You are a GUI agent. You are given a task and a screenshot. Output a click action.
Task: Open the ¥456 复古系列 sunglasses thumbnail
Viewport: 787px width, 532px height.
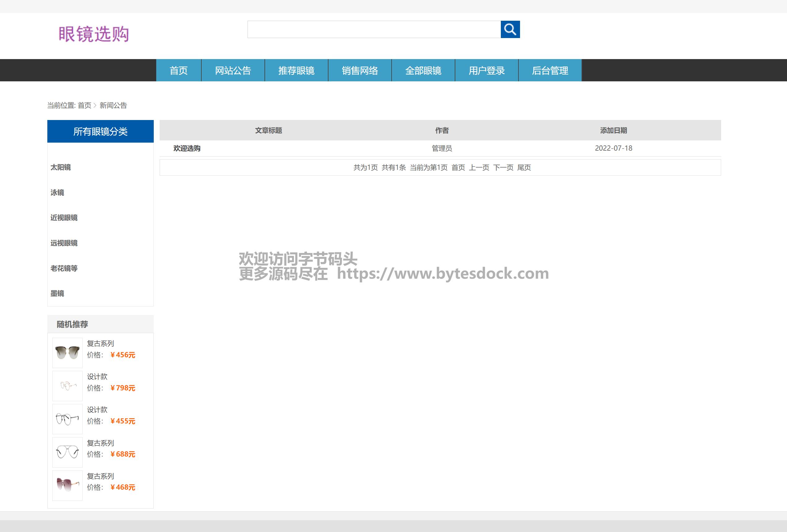pyautogui.click(x=67, y=353)
